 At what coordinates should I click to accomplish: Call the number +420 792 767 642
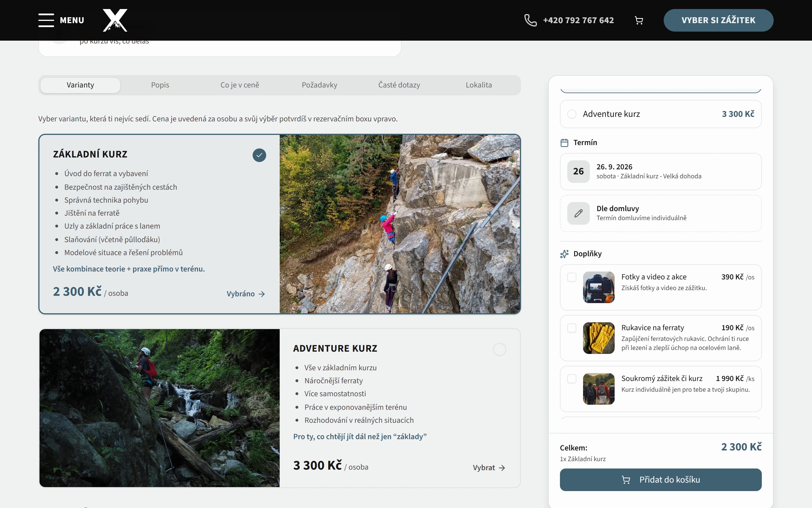point(579,20)
